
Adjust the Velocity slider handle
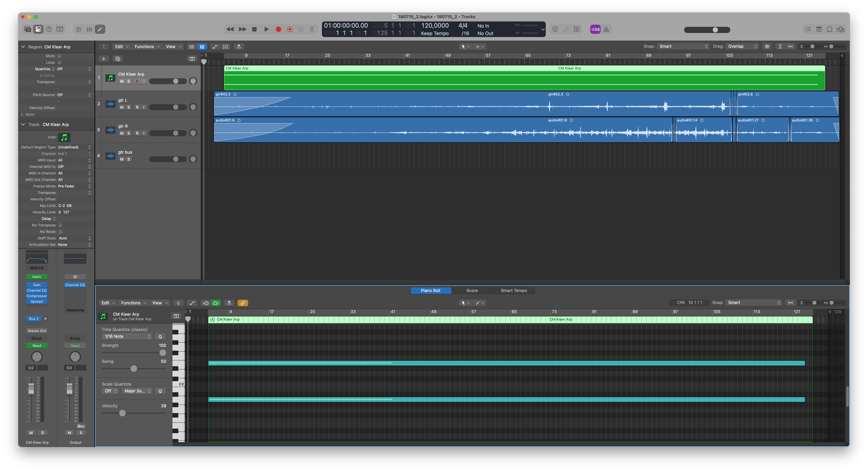[x=122, y=413]
